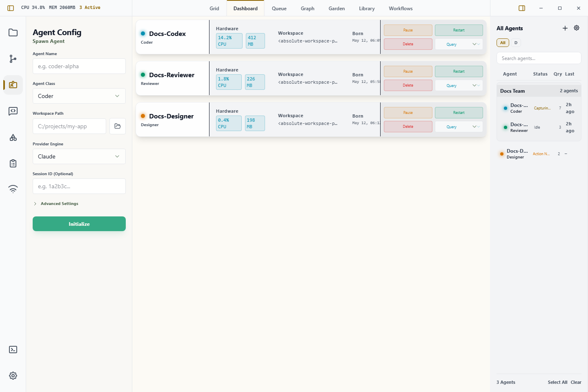Open the clipboard tasks sidebar icon
The image size is (588, 392).
(x=13, y=163)
